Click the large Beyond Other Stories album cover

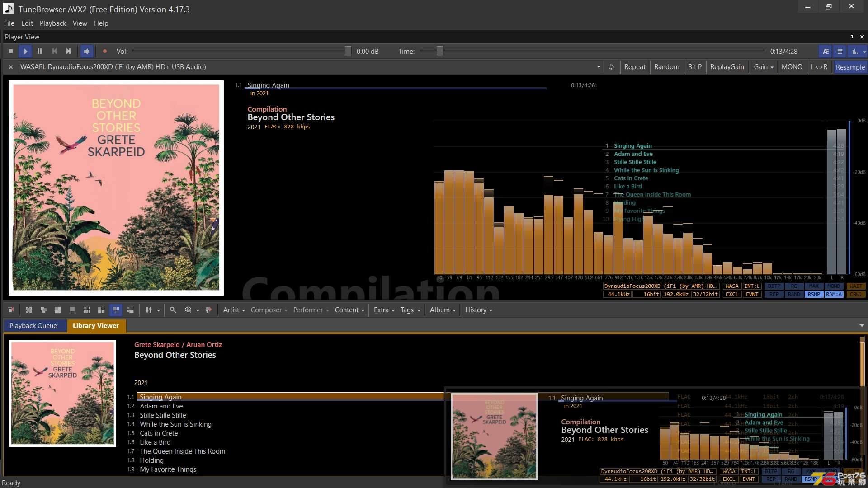tap(116, 188)
